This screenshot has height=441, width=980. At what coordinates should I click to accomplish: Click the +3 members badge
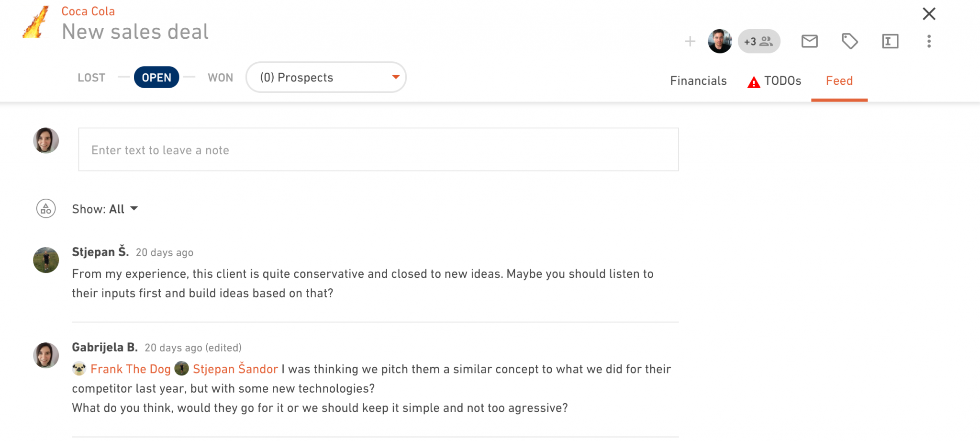(759, 41)
